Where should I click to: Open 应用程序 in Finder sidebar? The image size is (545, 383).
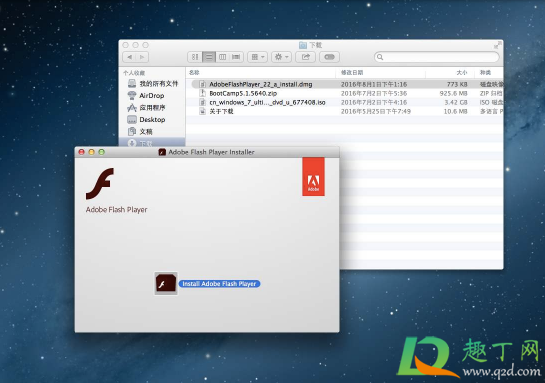coord(146,107)
